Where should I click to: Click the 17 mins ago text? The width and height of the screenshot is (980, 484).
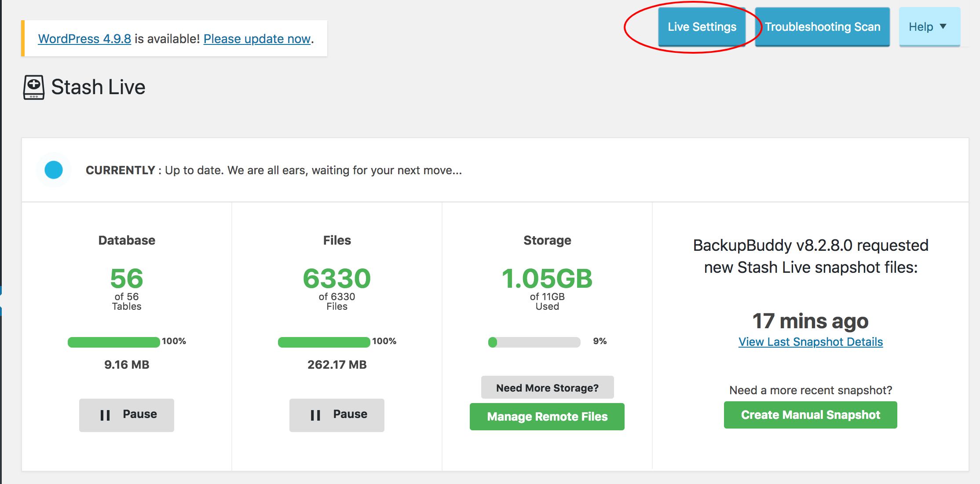point(811,321)
